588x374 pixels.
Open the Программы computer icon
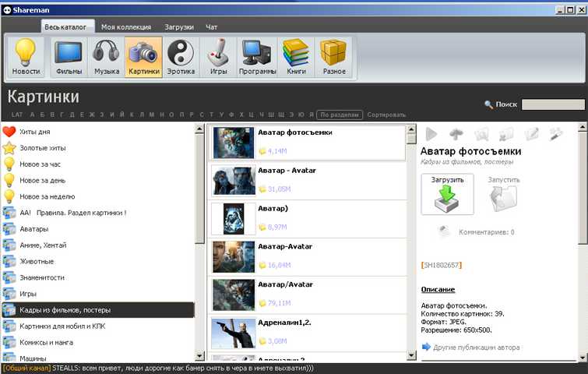pyautogui.click(x=257, y=57)
